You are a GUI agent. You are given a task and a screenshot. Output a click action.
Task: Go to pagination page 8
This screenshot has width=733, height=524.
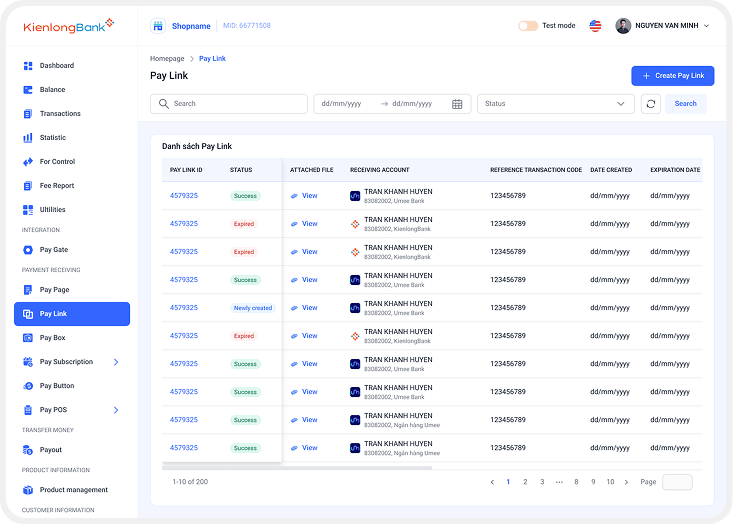pyautogui.click(x=576, y=482)
